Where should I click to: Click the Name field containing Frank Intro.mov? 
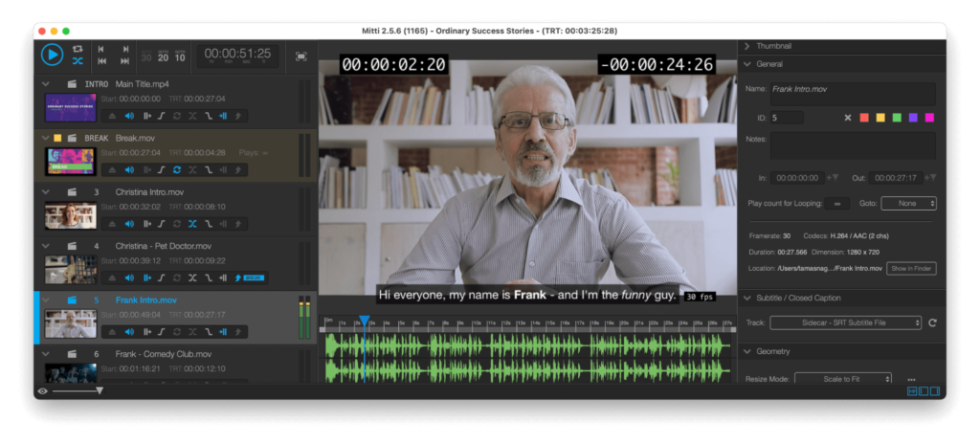pos(853,94)
